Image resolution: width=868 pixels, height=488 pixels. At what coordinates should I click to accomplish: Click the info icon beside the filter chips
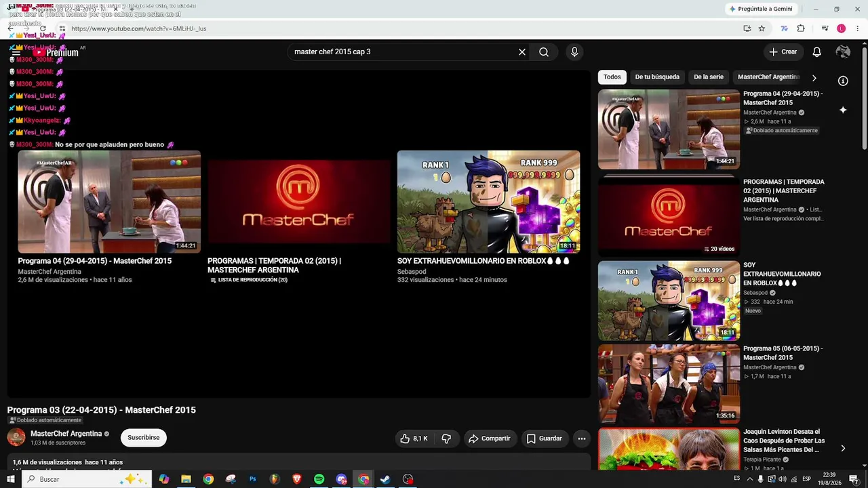coord(843,81)
